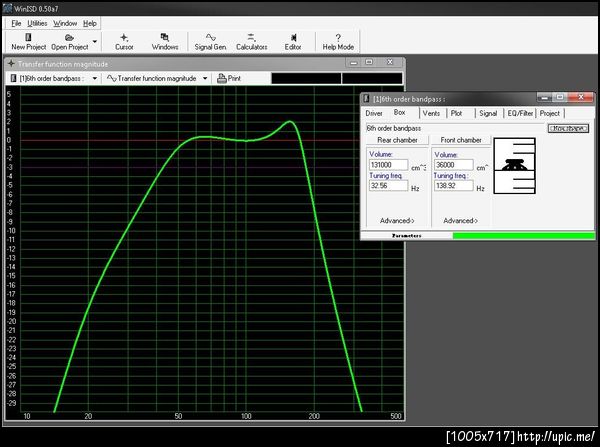This screenshot has height=447, width=600.
Task: Click the Box shape button
Action: pos(567,128)
